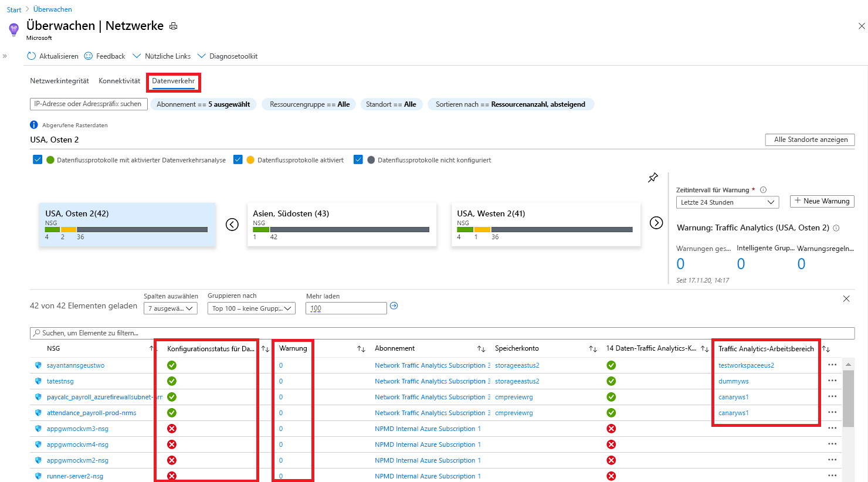The image size is (868, 482).
Task: Click the Mehr laden input field
Action: click(x=346, y=308)
